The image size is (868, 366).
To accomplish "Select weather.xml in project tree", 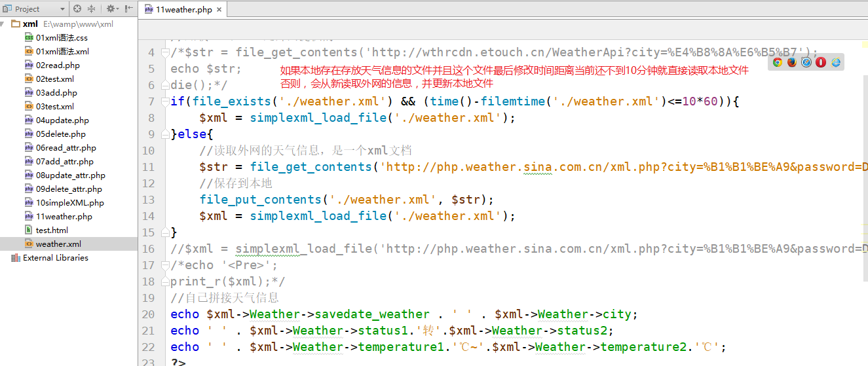I will [x=58, y=244].
